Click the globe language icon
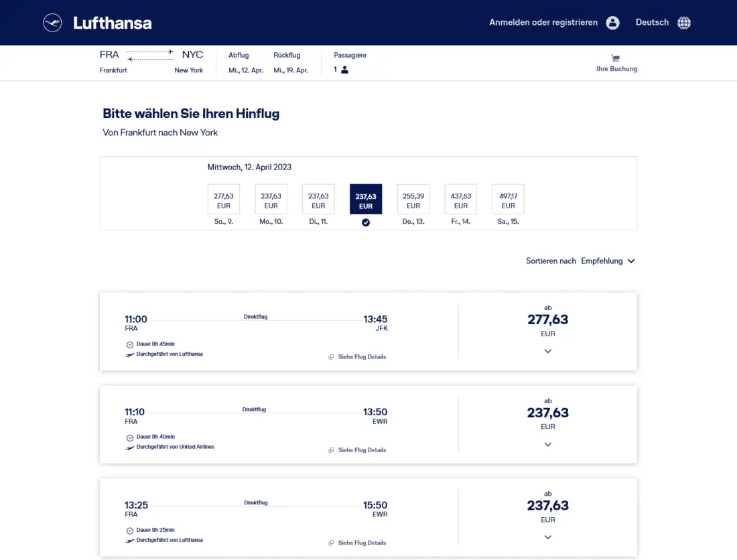The width and height of the screenshot is (737, 560). (x=684, y=23)
